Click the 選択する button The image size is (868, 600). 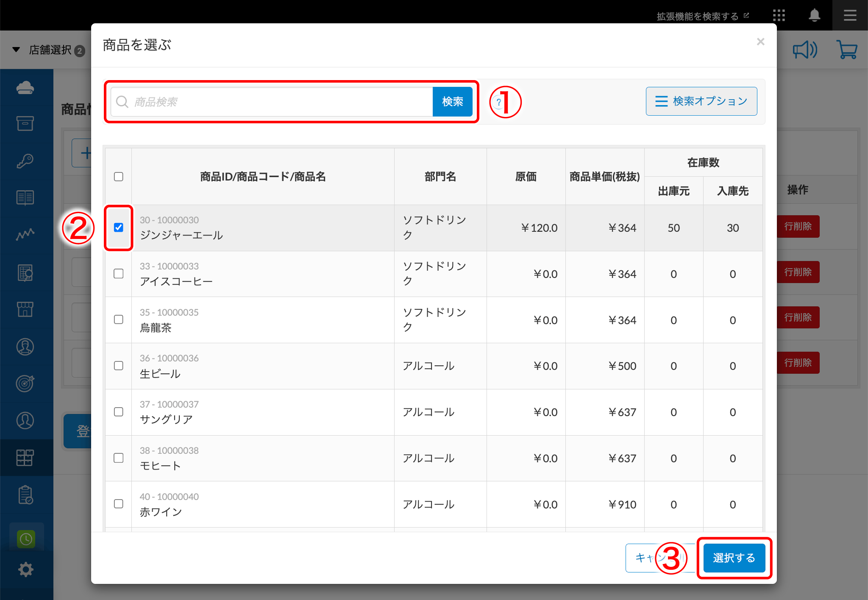point(734,558)
